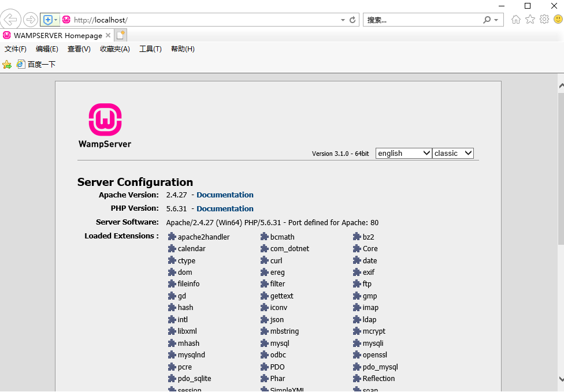Click the PDO extension puzzle icon

[x=265, y=367]
